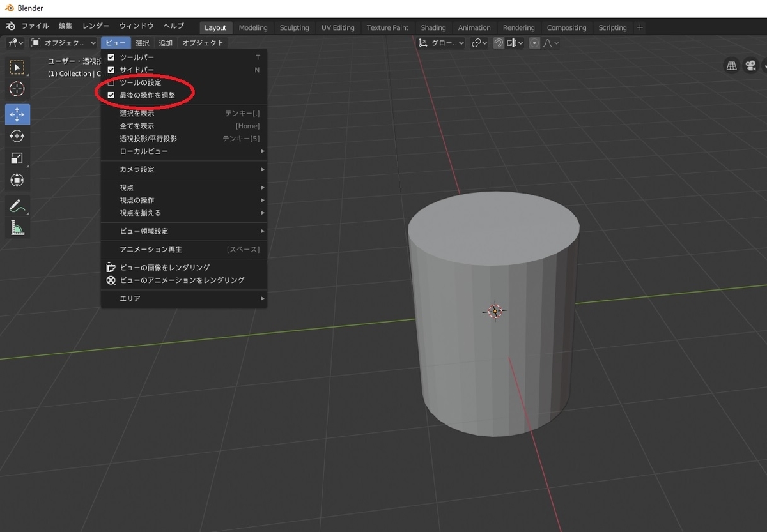Open オブジェクト mode dropdown
The height and width of the screenshot is (532, 767).
point(63,43)
